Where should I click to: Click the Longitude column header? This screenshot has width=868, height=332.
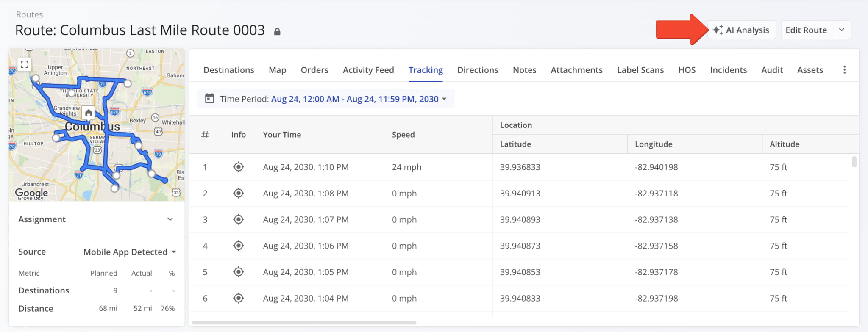[654, 144]
